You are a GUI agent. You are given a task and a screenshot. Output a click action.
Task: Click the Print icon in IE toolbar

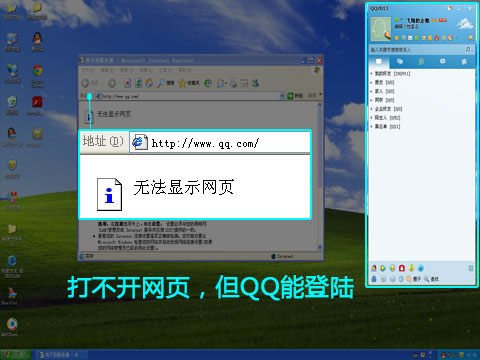pos(234,83)
